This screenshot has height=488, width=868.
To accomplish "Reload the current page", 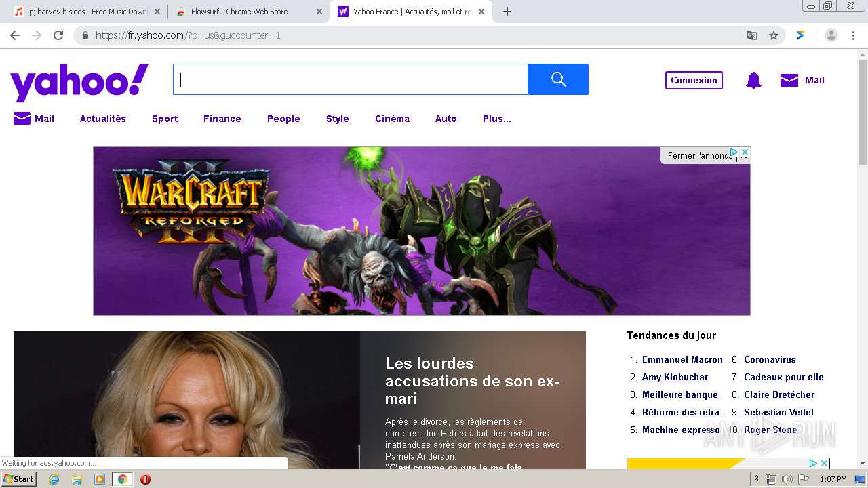I will pos(58,35).
